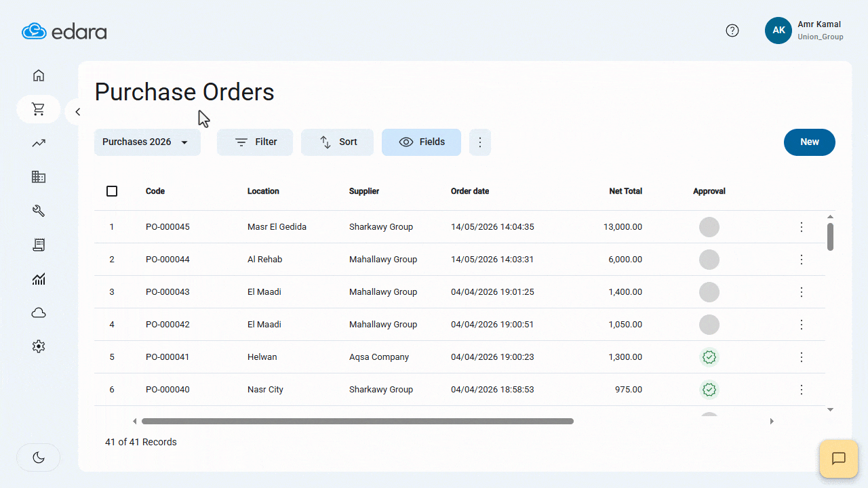Open the settings gear sidebar icon

point(39,346)
